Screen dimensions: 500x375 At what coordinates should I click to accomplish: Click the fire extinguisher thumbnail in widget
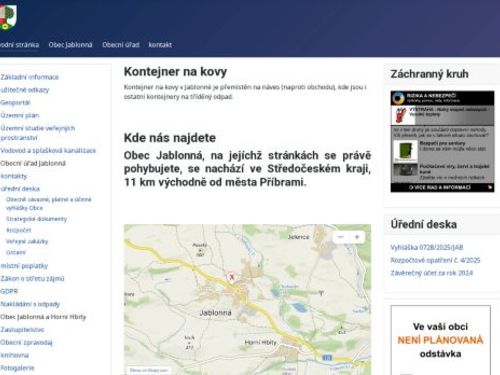pos(401,115)
